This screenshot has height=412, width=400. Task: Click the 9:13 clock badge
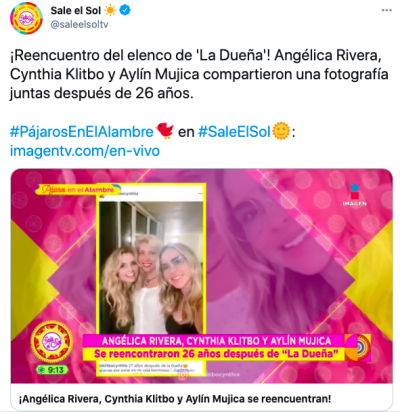coord(52,370)
